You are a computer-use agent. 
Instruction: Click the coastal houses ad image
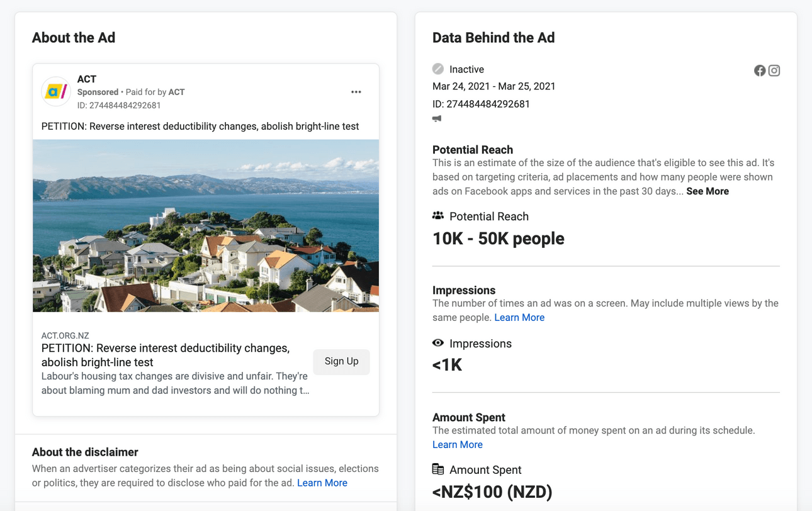point(206,225)
